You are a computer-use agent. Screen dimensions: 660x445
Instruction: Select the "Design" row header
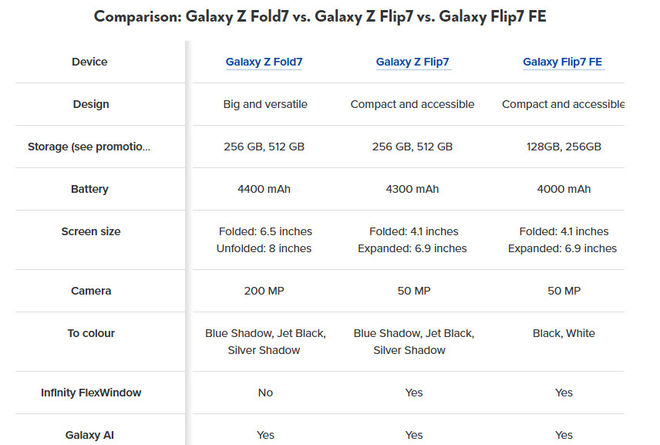pos(91,104)
